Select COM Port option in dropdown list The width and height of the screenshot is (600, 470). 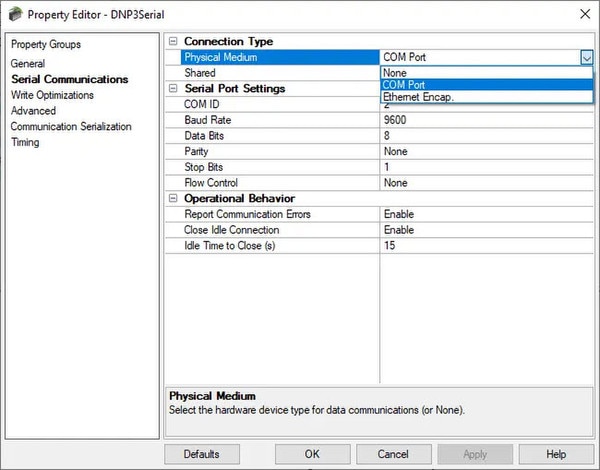tap(487, 85)
